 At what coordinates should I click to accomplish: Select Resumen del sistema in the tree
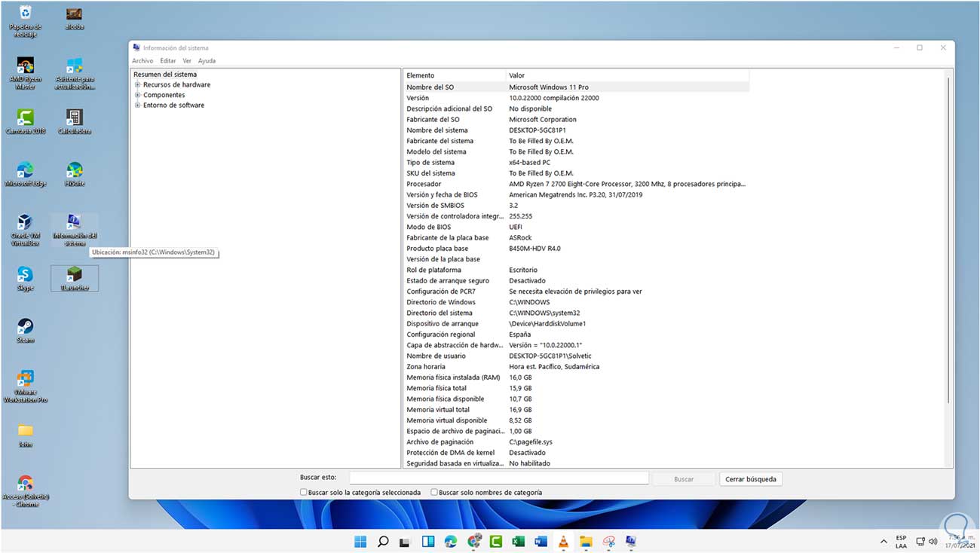pos(165,75)
